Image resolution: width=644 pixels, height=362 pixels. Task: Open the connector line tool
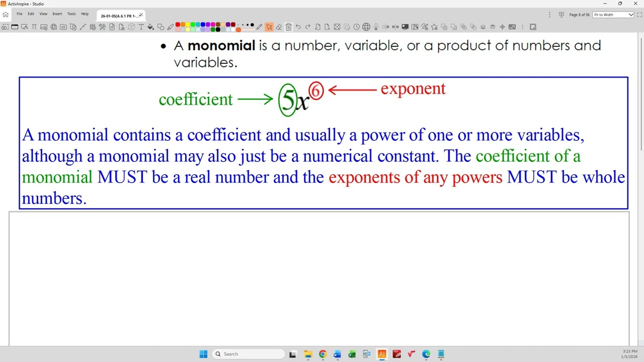tap(83, 27)
